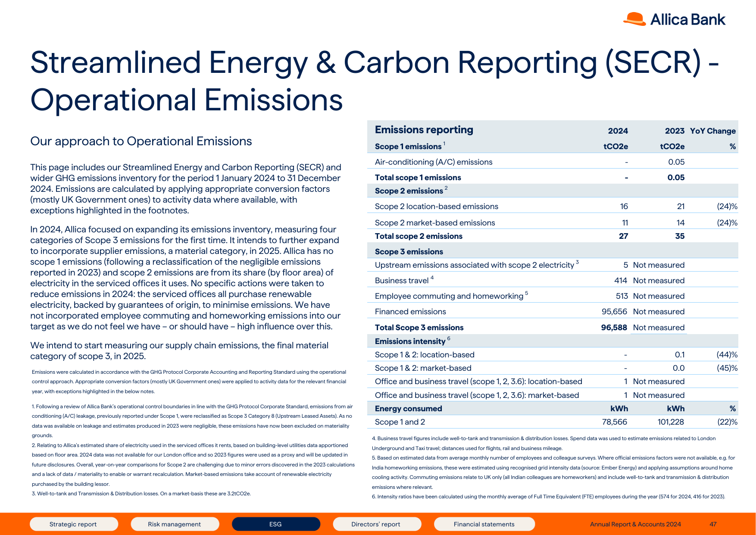The height and width of the screenshot is (535, 756).
Task: Click the Allica Bank hat logo
Action: click(x=634, y=19)
